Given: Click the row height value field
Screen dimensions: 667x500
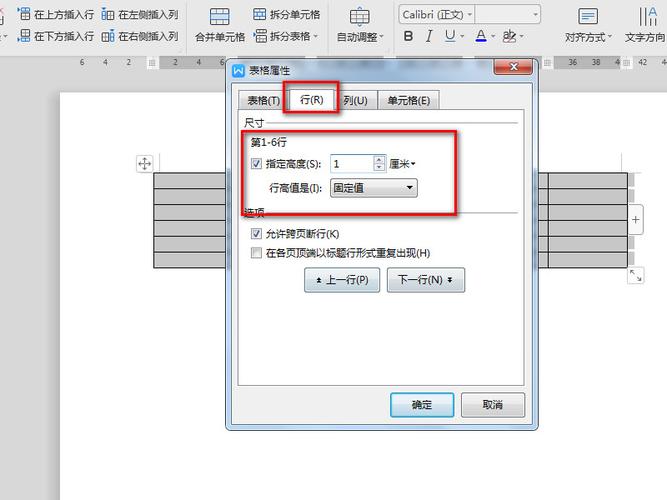Looking at the screenshot, I should click(352, 164).
